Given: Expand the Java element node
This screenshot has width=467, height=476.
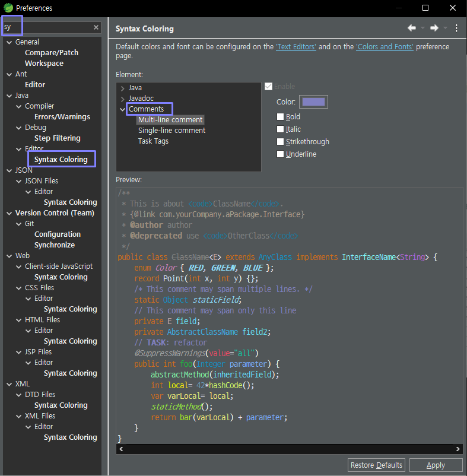Looking at the screenshot, I should coord(122,88).
